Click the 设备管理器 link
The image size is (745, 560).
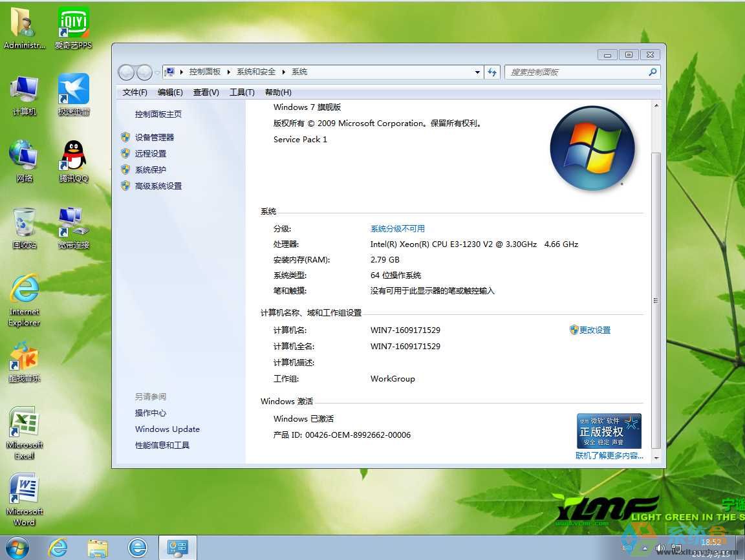(x=154, y=137)
